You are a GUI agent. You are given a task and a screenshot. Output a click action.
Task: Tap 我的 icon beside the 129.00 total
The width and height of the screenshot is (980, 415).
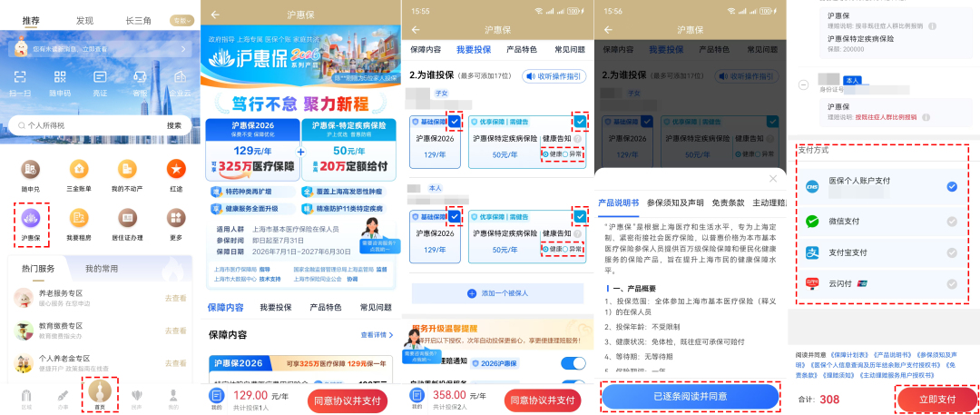click(216, 399)
